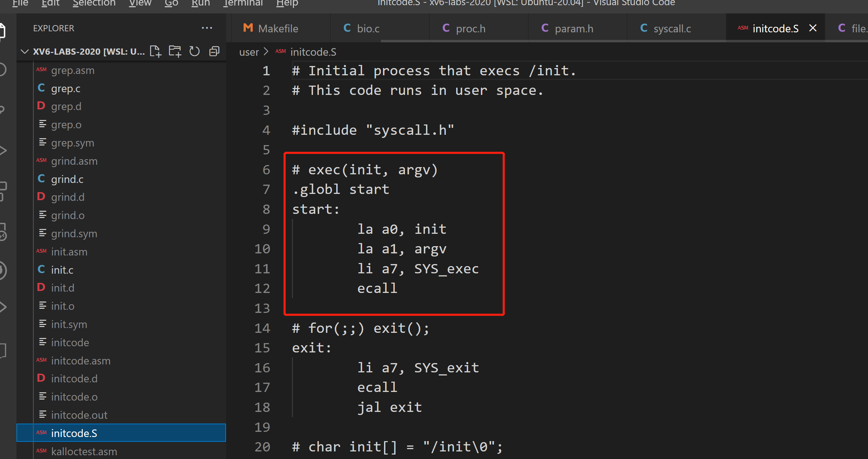Open the Makefile tab
The height and width of the screenshot is (459, 868).
click(278, 29)
